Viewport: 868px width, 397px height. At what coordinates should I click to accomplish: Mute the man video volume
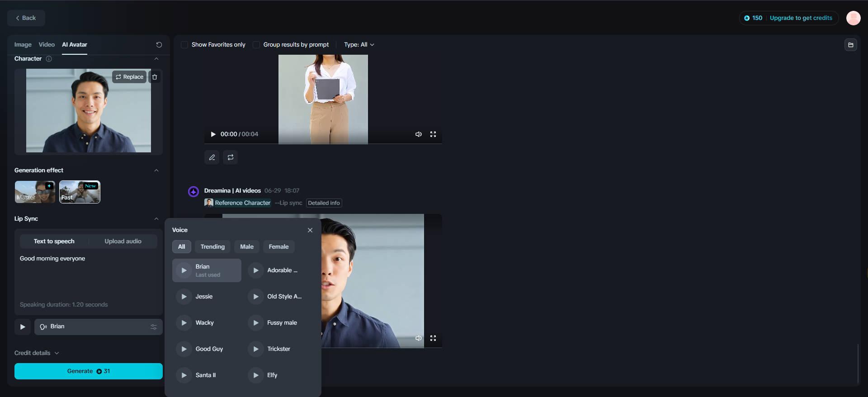pyautogui.click(x=419, y=338)
